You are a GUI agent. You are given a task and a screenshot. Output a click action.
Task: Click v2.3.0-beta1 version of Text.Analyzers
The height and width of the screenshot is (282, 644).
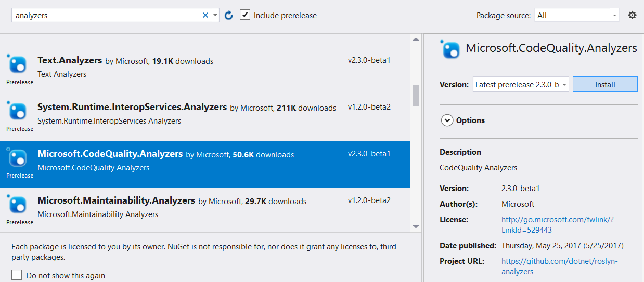369,60
